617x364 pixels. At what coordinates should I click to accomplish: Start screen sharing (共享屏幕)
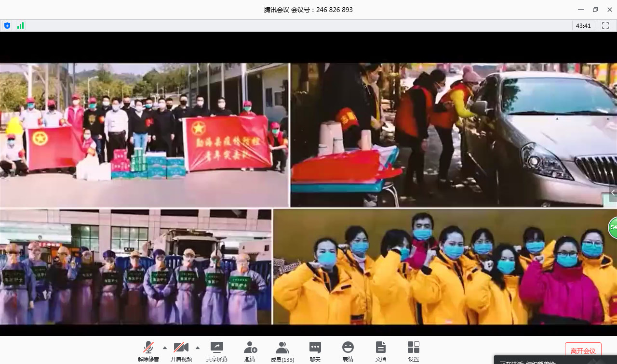(217, 351)
